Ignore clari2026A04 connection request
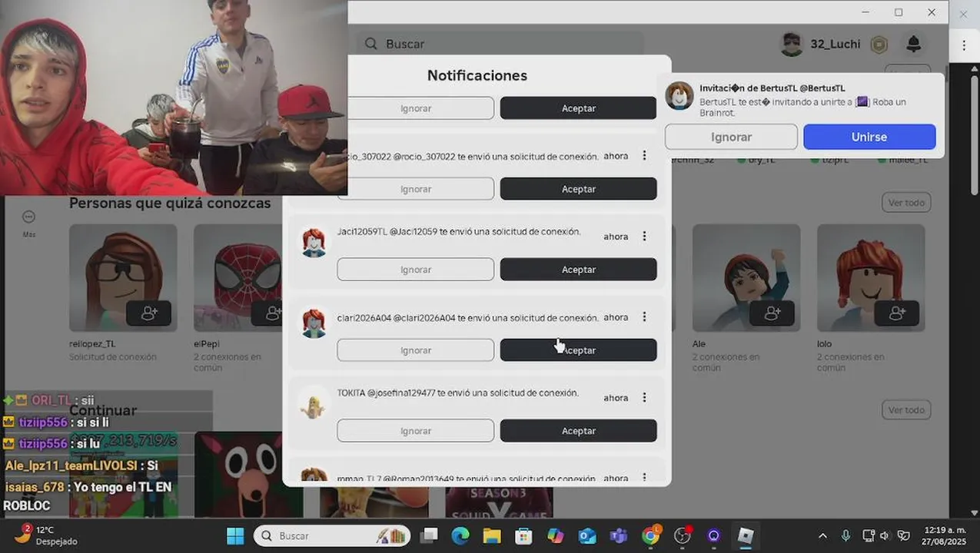980x553 pixels. (x=416, y=350)
